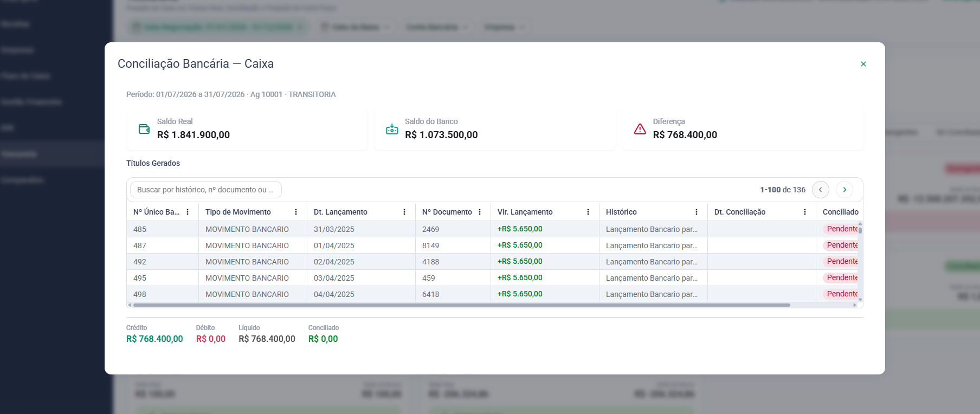Focus the Buscar por histórico search field
Image resolution: width=980 pixels, height=414 pixels.
pos(206,190)
